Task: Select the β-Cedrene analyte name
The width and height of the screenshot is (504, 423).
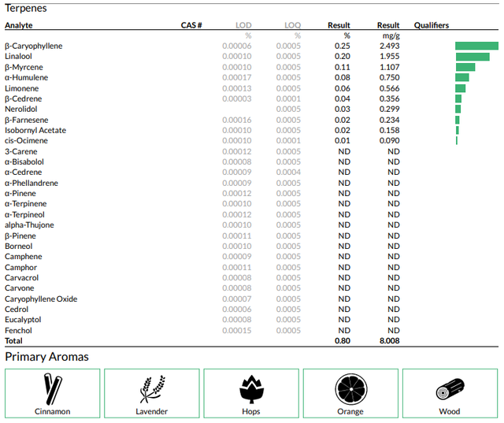Action: click(23, 98)
